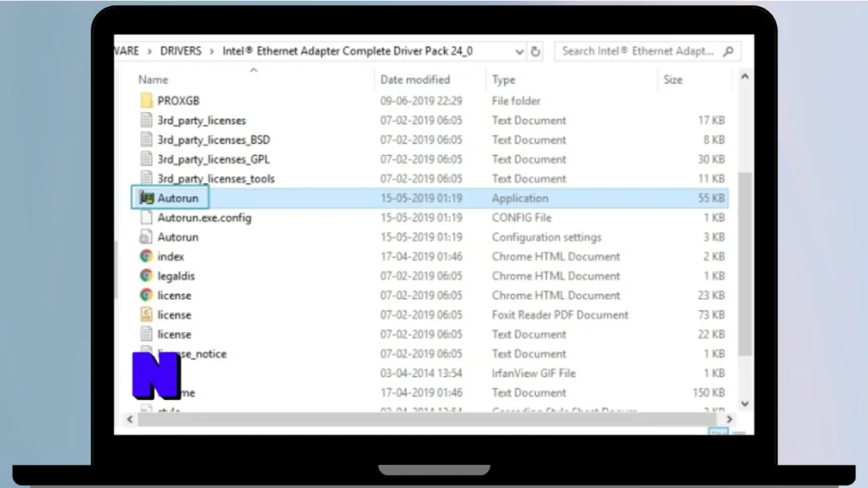Click the 09-06-2019 22:29 date cell
This screenshot has width=868, height=488.
click(420, 101)
